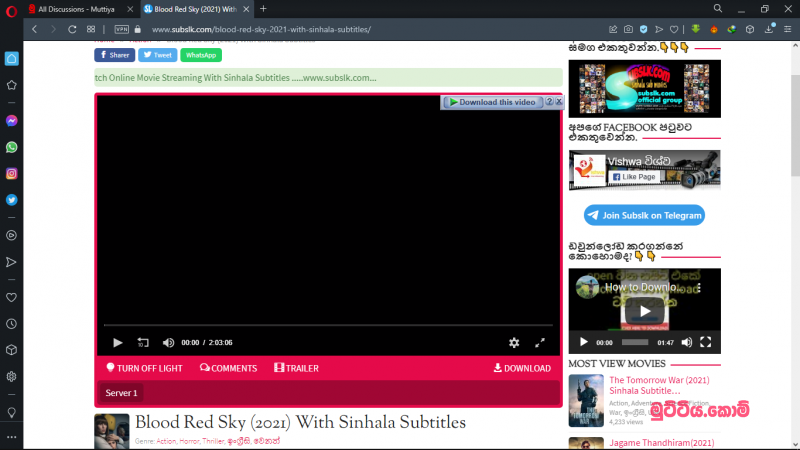
Task: View site security lock info
Action: [x=138, y=30]
